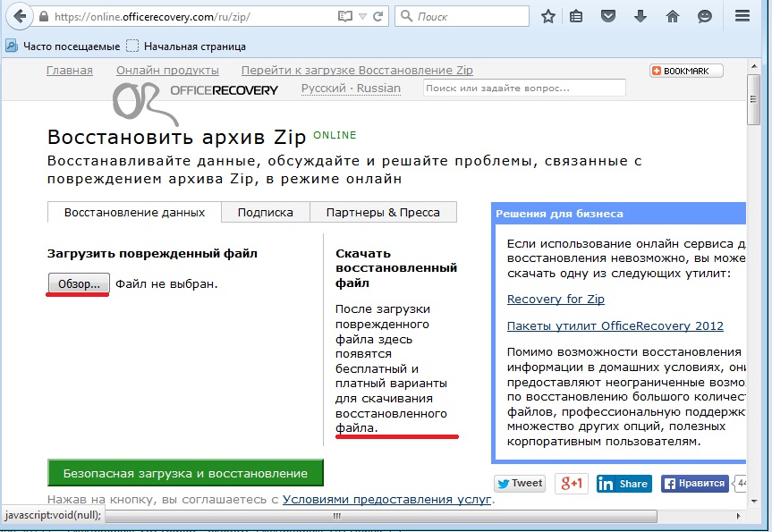Click the Обзор... file browse button
Image resolution: width=772 pixels, height=532 pixels.
tap(79, 283)
